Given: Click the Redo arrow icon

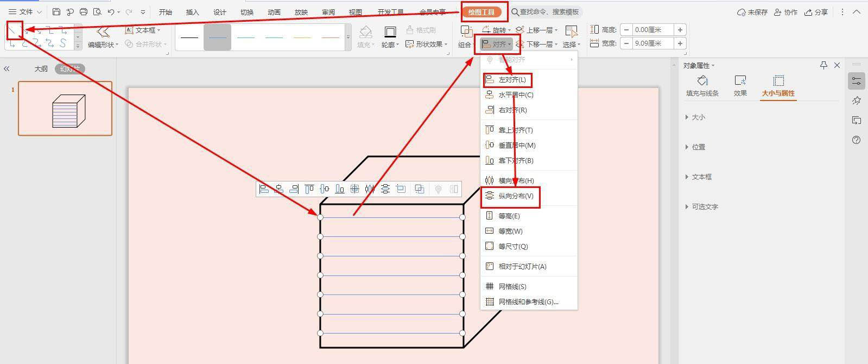Looking at the screenshot, I should point(129,11).
